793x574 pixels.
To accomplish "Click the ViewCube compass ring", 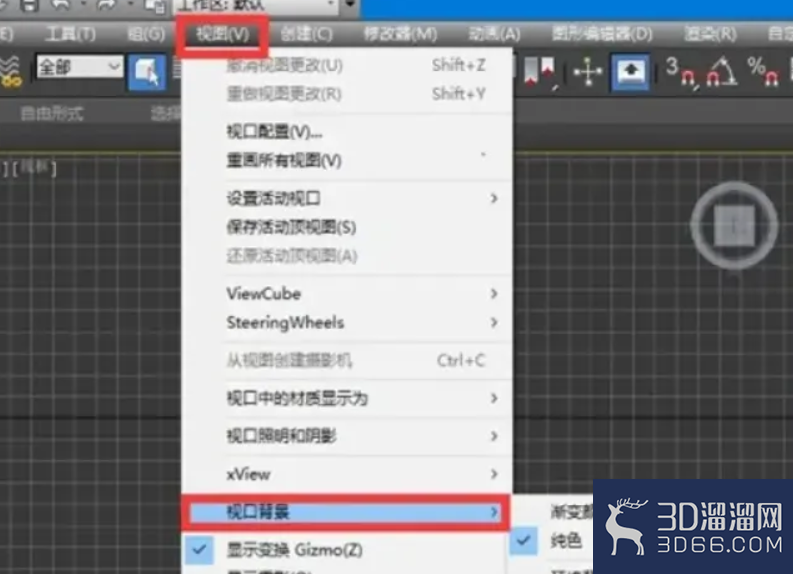I will (734, 188).
